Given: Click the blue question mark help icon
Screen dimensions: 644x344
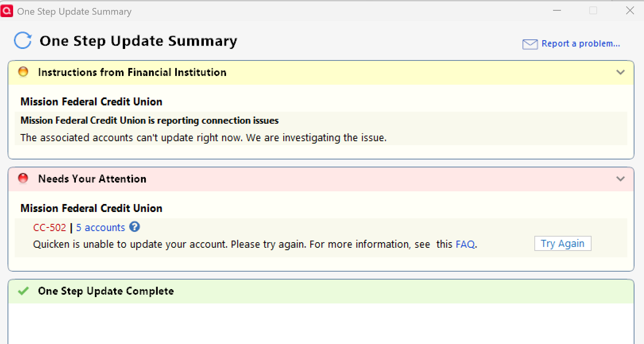Looking at the screenshot, I should pos(135,227).
